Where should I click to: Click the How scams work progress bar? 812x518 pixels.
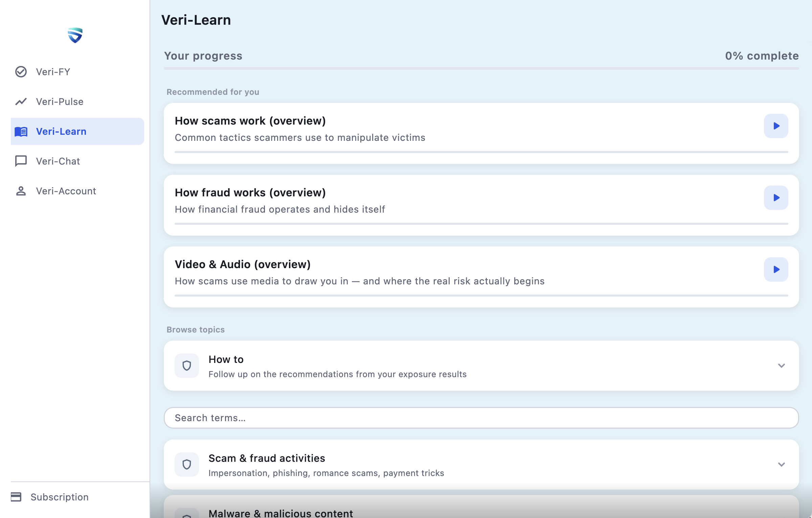click(x=481, y=152)
